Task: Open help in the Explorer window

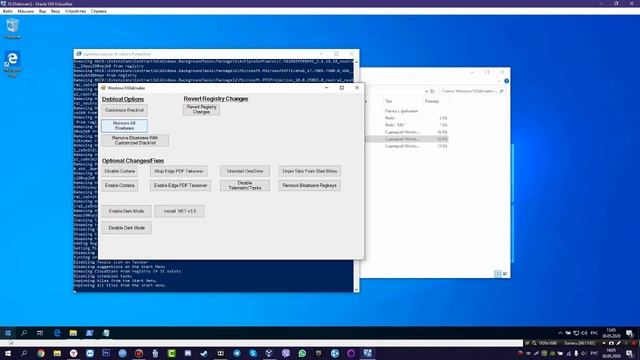Action: (506, 81)
